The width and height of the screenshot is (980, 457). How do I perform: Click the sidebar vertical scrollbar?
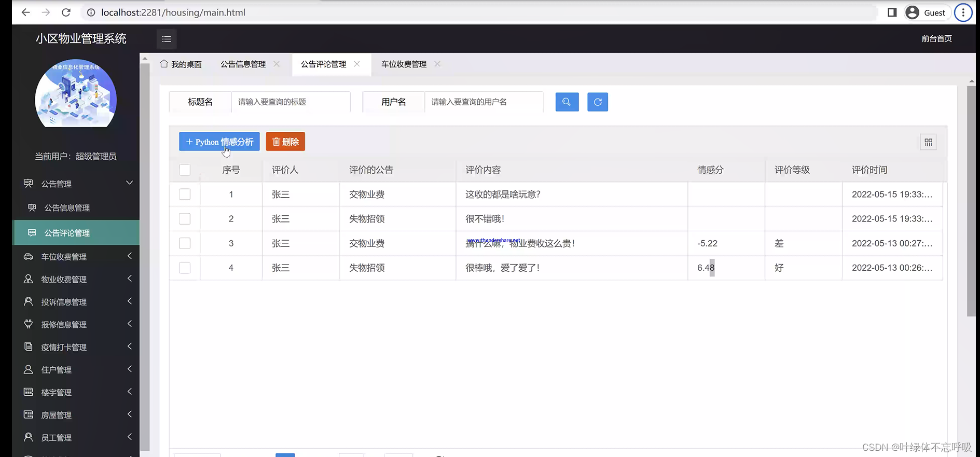click(145, 257)
